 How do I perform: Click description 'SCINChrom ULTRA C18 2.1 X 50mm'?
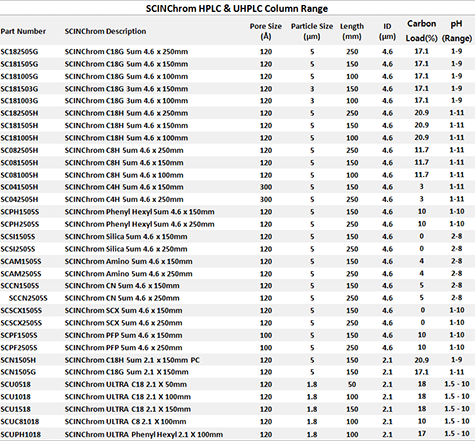(126, 384)
